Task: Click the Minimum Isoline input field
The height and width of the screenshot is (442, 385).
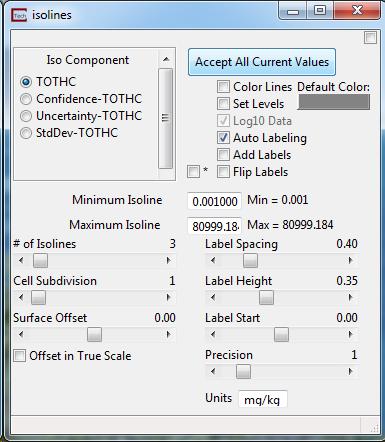Action: pyautogui.click(x=214, y=201)
